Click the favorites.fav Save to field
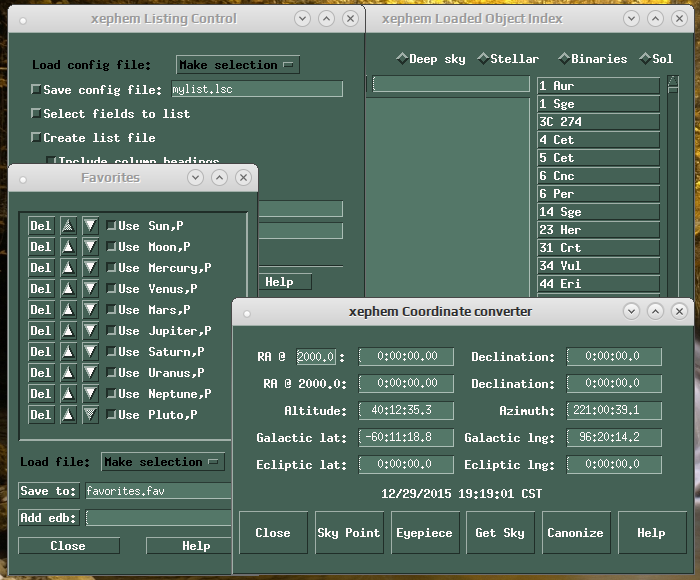Image resolution: width=700 pixels, height=580 pixels. pyautogui.click(x=158, y=491)
